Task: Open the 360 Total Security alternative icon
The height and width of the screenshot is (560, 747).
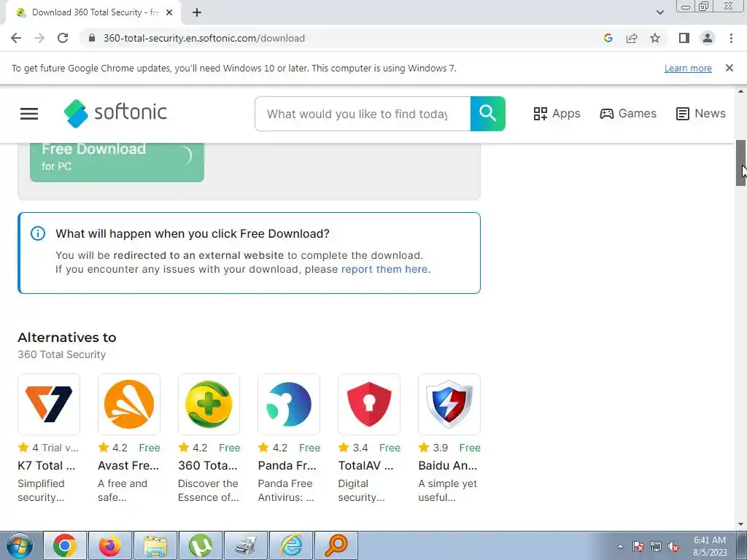Action: [209, 404]
